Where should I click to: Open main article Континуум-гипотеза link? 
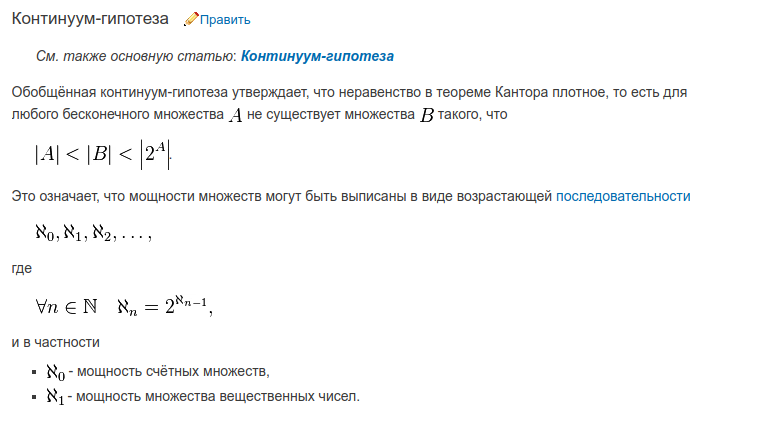tap(317, 56)
